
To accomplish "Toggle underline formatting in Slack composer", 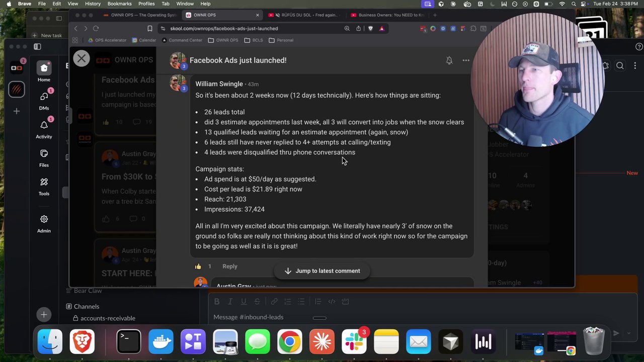I will coord(244,302).
